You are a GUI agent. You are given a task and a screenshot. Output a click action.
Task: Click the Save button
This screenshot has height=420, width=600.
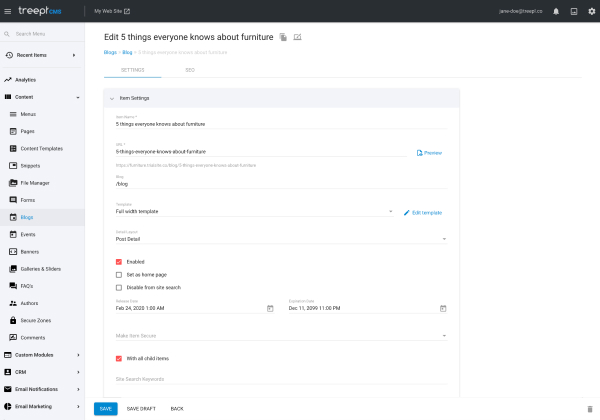click(x=106, y=409)
